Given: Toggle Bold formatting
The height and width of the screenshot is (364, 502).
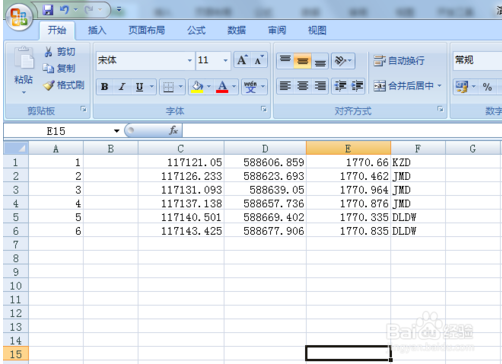Looking at the screenshot, I should [104, 87].
